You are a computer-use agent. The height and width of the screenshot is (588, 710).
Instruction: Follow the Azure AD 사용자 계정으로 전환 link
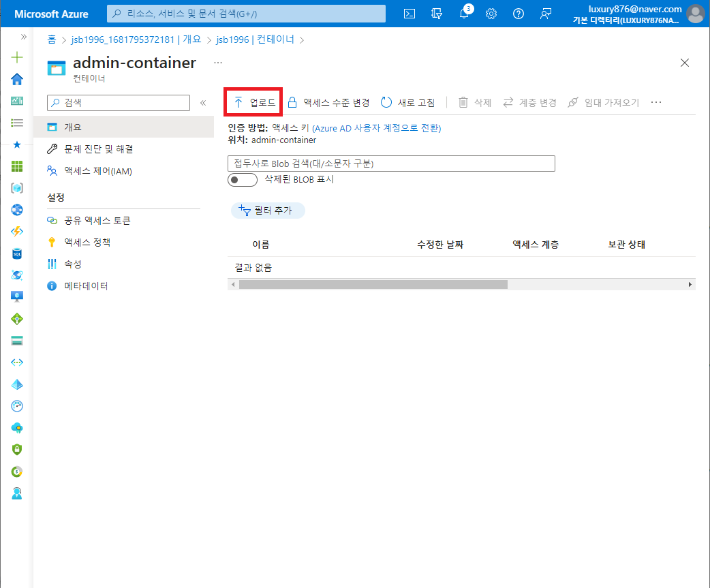(x=377, y=128)
